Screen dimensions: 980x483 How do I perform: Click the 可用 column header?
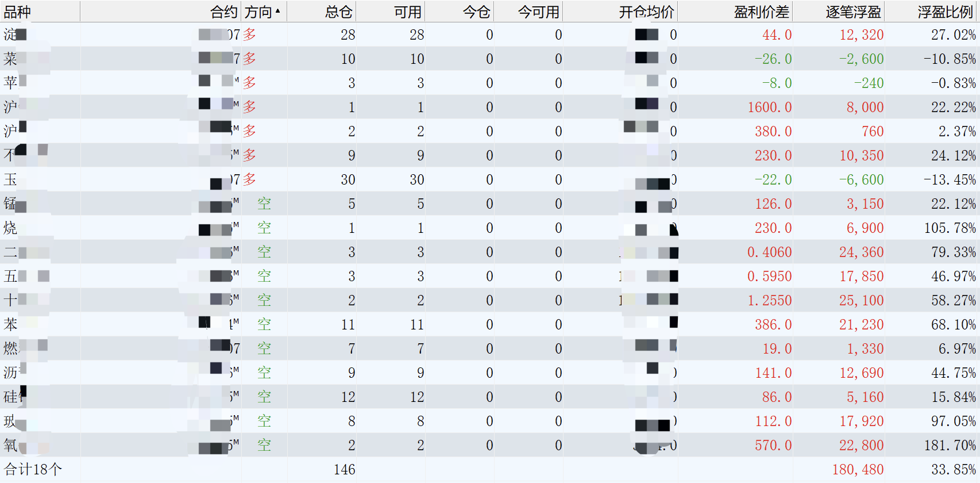pos(407,11)
